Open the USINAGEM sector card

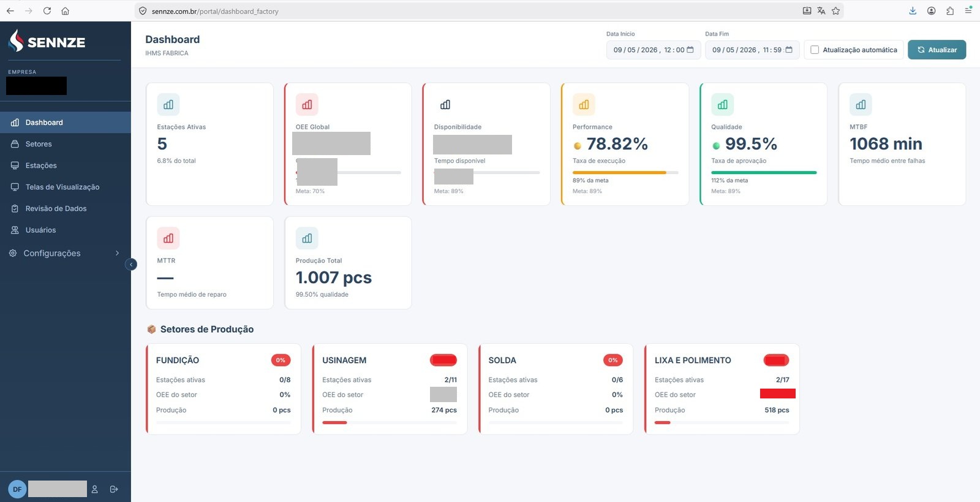click(390, 389)
